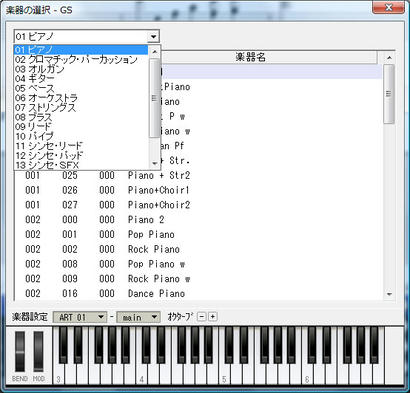This screenshot has height=393, width=410.
Task: Select 05 ベース category
Action: coord(81,88)
